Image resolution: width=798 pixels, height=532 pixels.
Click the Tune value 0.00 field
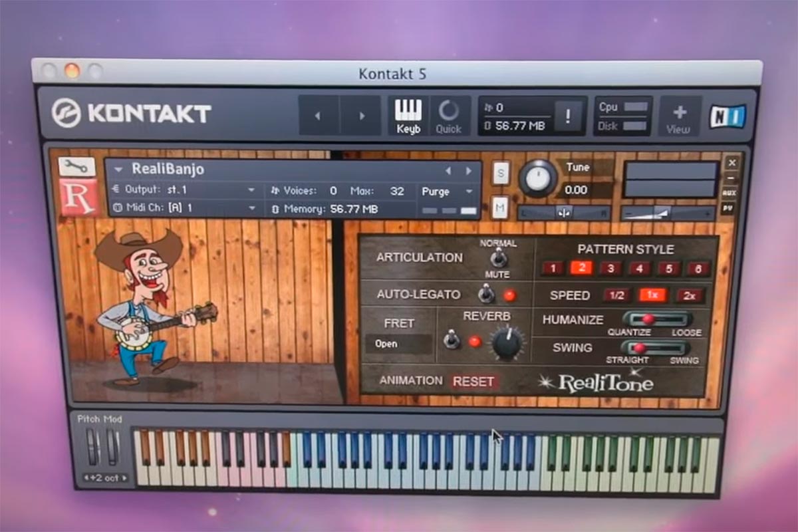576,190
